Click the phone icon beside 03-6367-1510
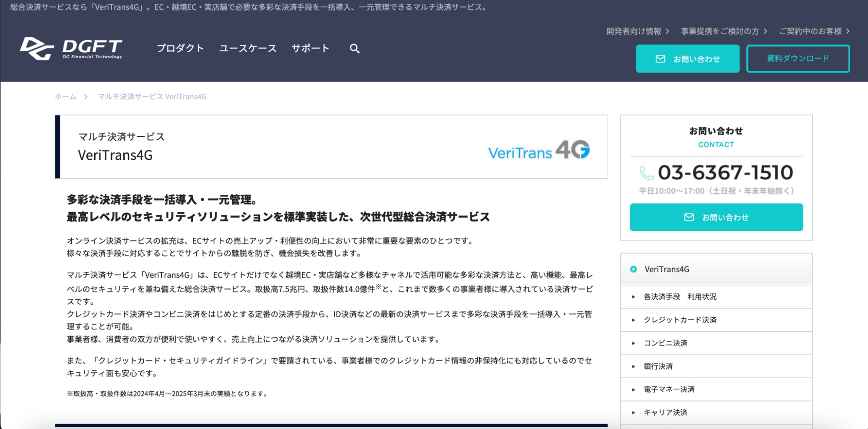Image resolution: width=868 pixels, height=429 pixels. [x=646, y=173]
